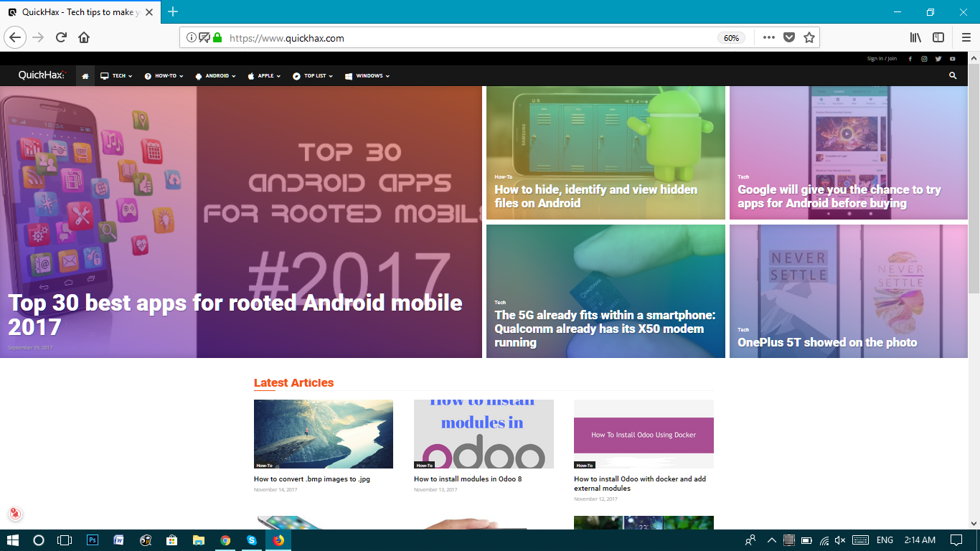Open the page actions three-dot menu

(768, 37)
